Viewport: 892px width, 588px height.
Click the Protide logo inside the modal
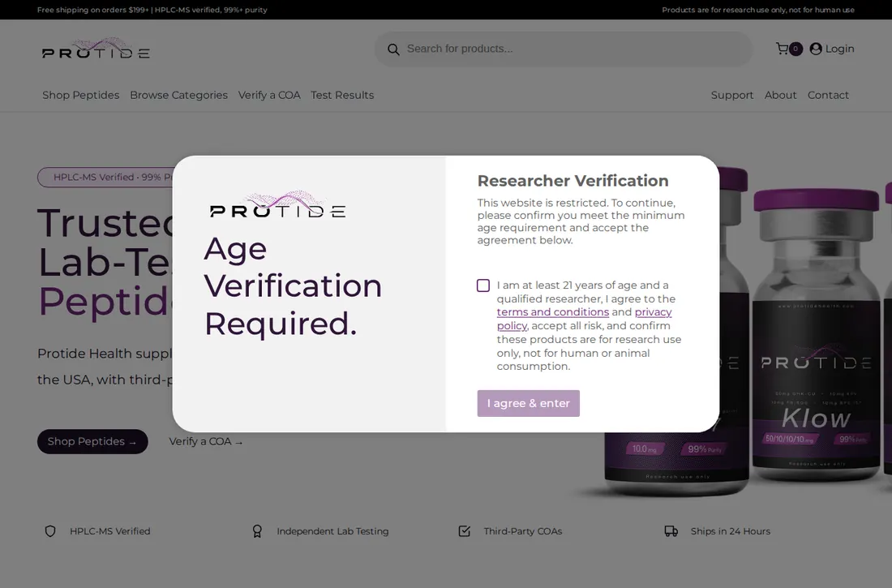coord(277,204)
